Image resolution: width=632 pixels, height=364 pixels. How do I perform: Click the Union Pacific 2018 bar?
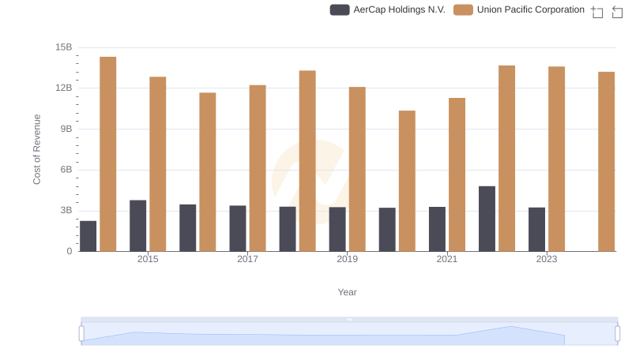(x=307, y=161)
